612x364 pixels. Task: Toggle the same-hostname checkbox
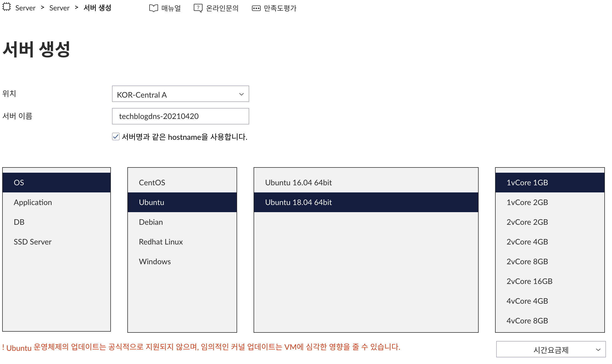pyautogui.click(x=116, y=136)
